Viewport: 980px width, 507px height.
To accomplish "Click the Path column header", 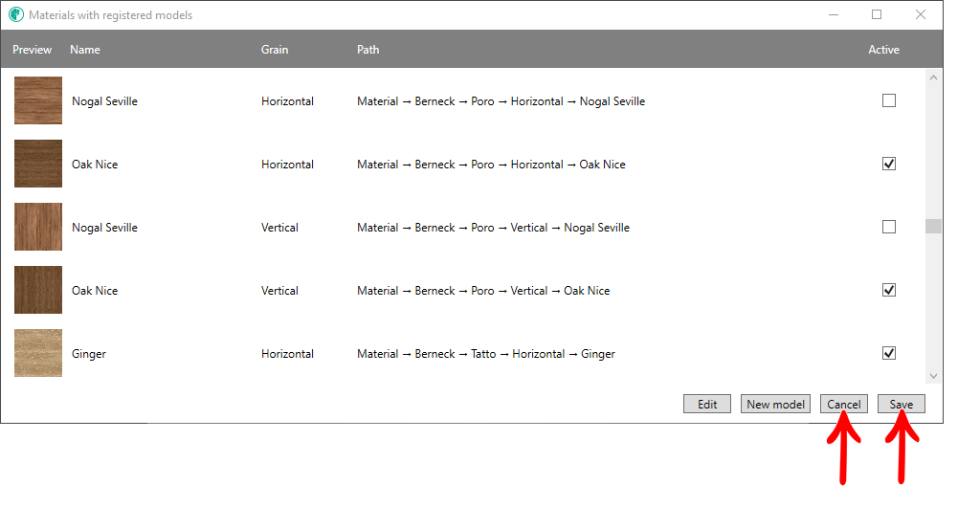I will tap(368, 50).
